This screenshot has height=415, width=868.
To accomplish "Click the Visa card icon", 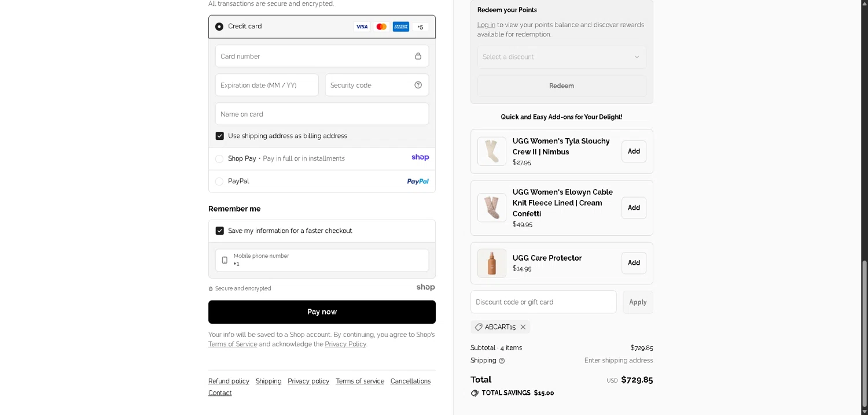I will coord(362,27).
